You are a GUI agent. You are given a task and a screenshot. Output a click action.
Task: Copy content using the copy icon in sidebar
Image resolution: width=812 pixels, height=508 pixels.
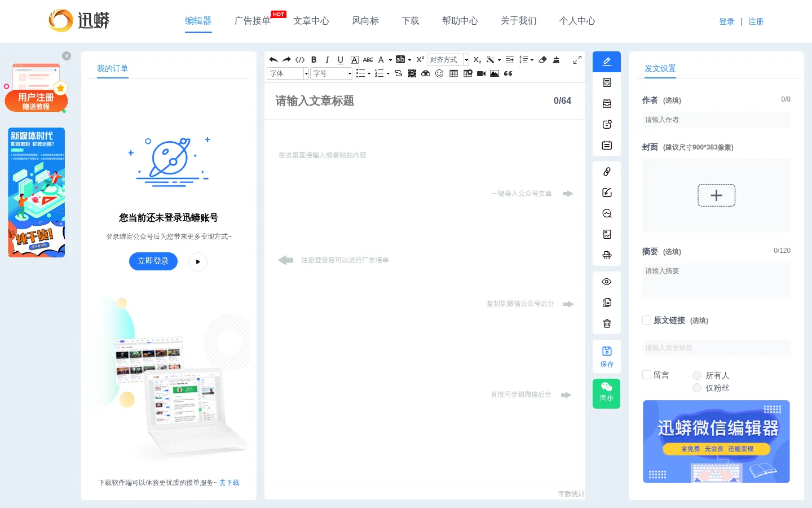coord(607,303)
